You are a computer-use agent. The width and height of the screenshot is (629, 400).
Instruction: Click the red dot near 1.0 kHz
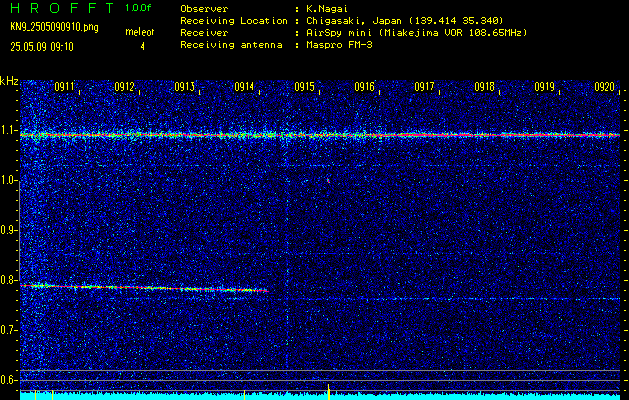coord(328,181)
